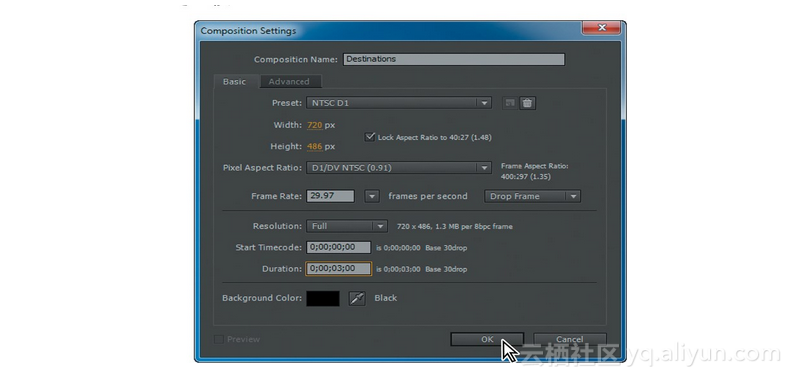Click the save preset icon

tap(510, 103)
